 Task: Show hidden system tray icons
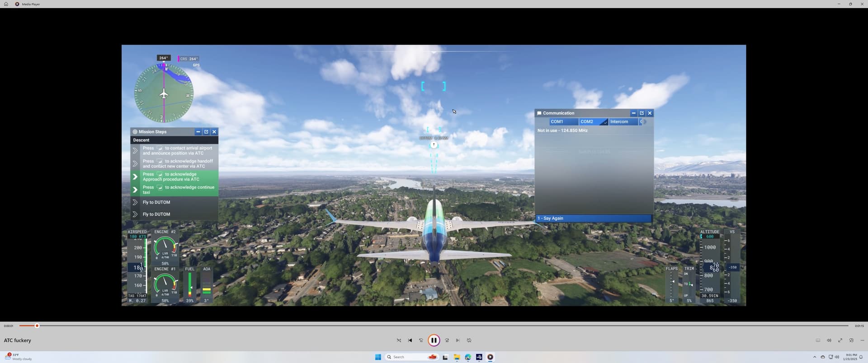coord(815,357)
